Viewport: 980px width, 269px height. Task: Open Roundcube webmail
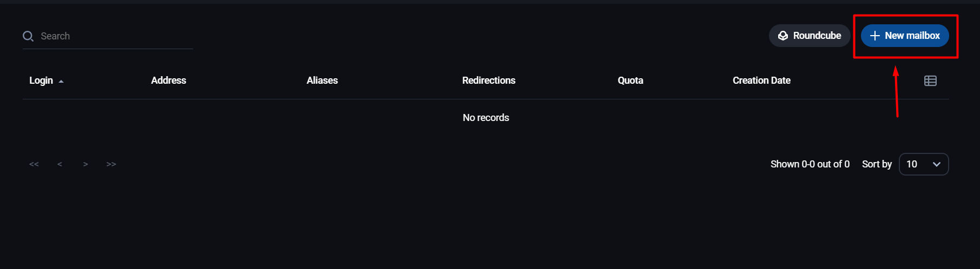tap(810, 36)
